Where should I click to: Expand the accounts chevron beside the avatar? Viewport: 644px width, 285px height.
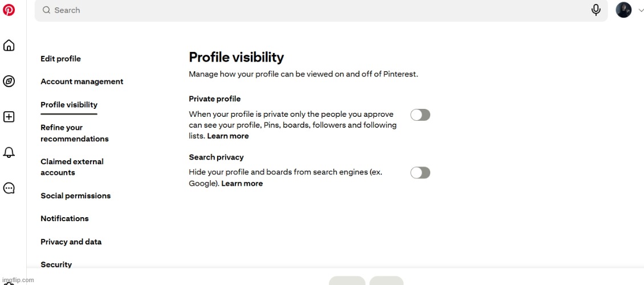(641, 10)
